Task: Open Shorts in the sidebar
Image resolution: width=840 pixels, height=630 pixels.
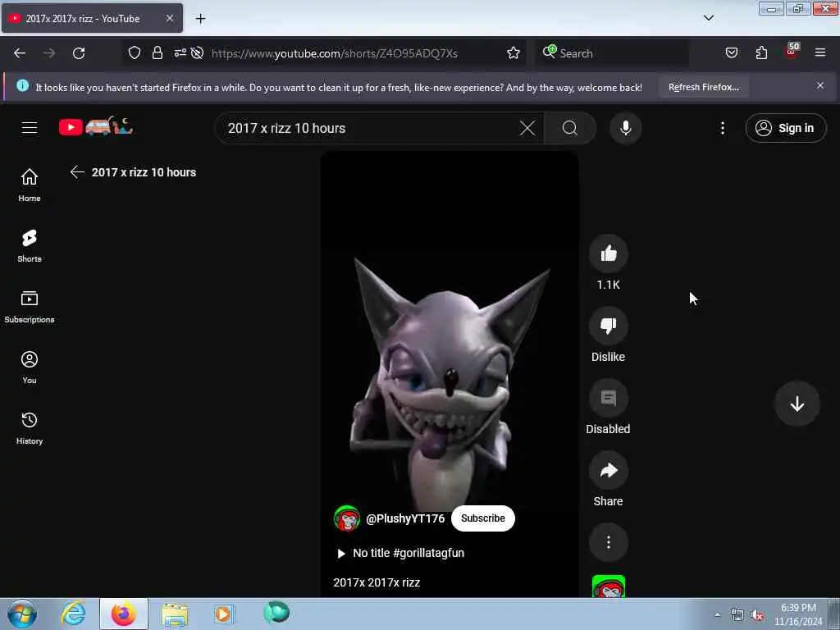Action: point(30,246)
